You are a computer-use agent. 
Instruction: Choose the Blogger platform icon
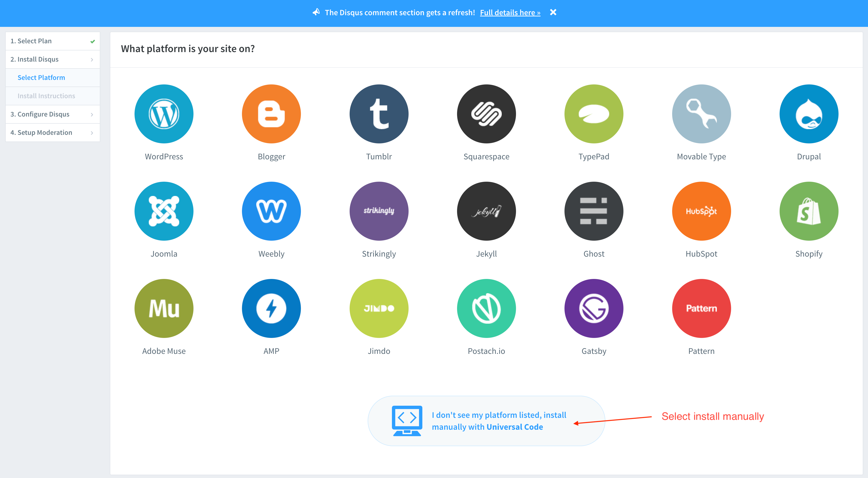point(271,114)
